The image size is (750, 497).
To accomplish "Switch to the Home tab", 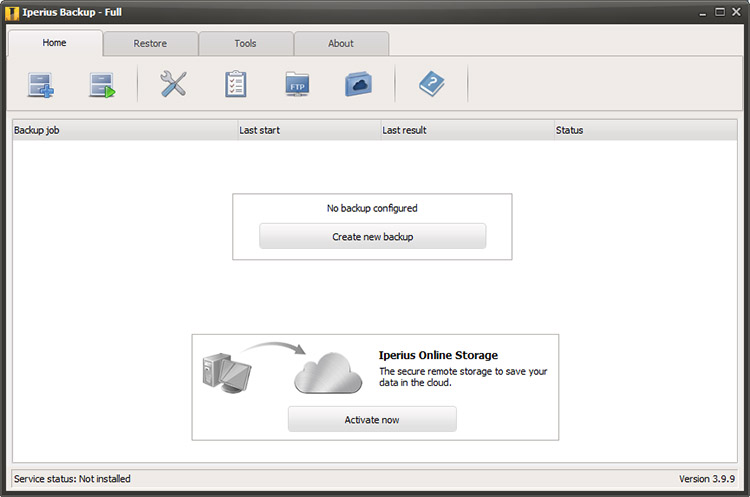I will click(x=55, y=43).
